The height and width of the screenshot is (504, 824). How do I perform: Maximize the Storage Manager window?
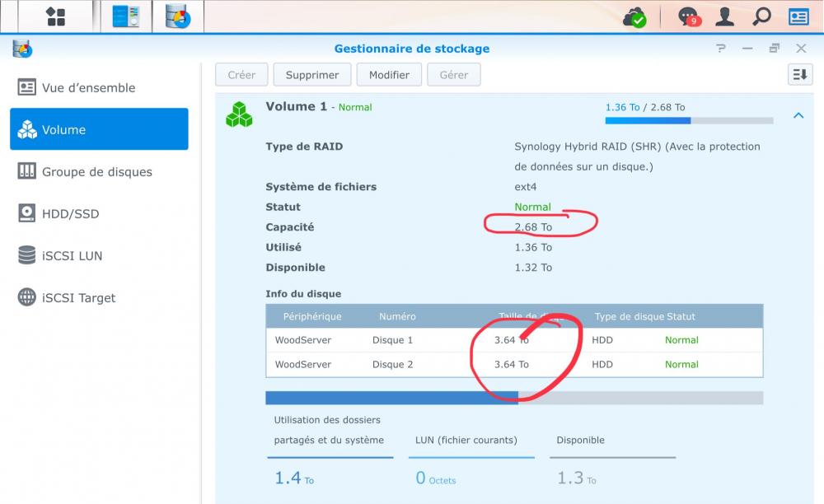coord(774,49)
